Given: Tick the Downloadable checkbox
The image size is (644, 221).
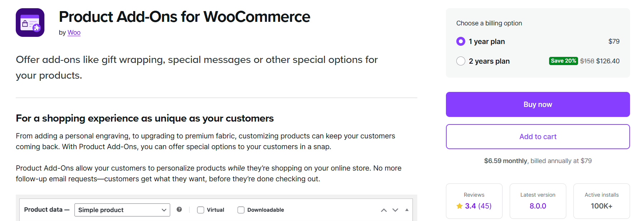Looking at the screenshot, I should [241, 210].
